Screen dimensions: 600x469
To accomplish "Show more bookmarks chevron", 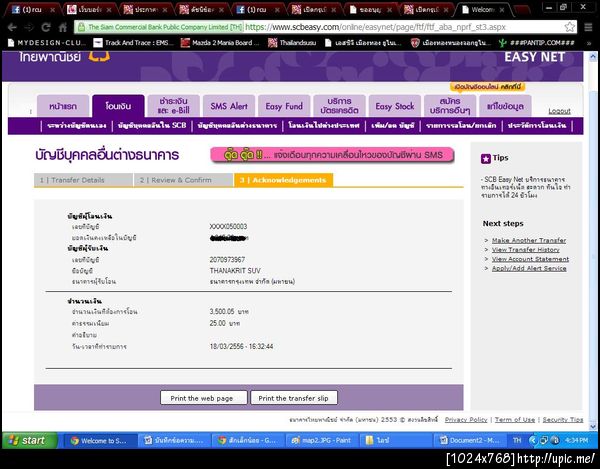I will [x=589, y=43].
